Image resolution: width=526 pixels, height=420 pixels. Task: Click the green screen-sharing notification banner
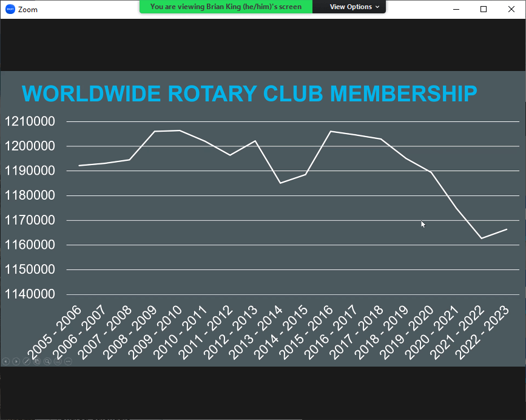pyautogui.click(x=226, y=7)
